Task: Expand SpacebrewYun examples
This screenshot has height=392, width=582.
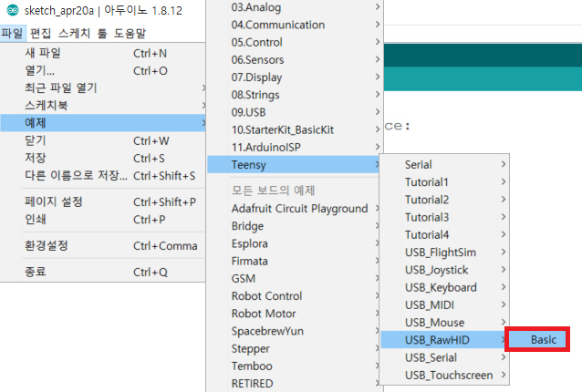Action: 295,331
